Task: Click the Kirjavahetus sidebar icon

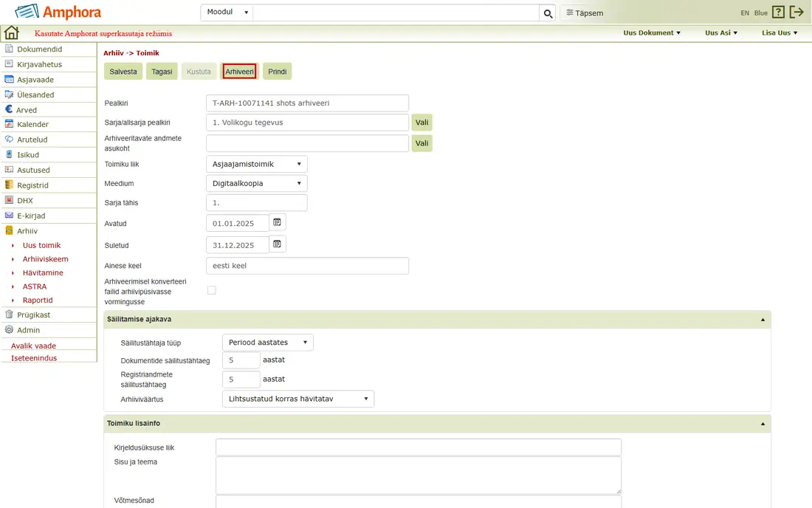Action: tap(9, 63)
